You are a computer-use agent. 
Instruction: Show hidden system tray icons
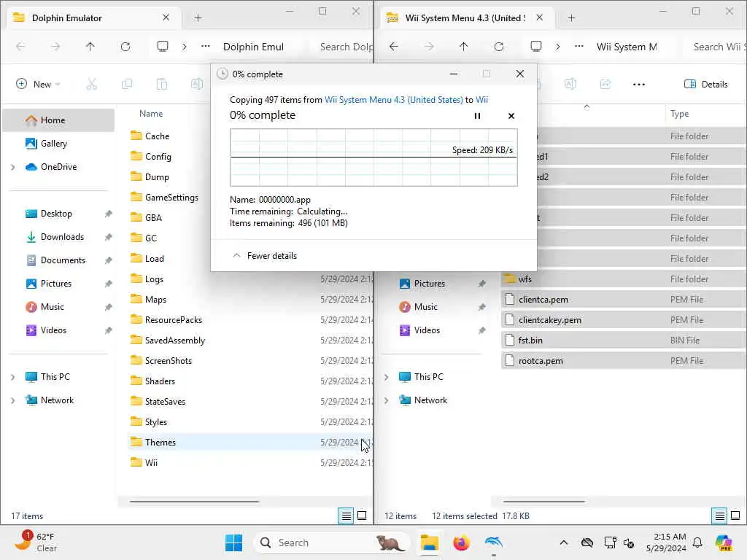(x=564, y=542)
